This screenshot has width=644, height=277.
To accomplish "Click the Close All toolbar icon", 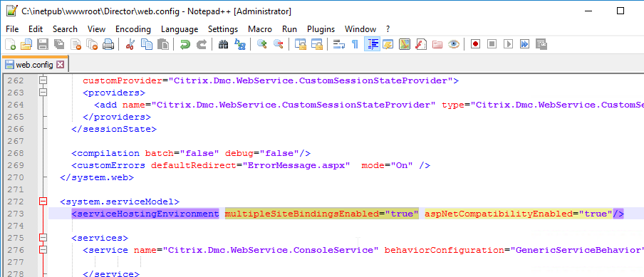I will coord(92,44).
